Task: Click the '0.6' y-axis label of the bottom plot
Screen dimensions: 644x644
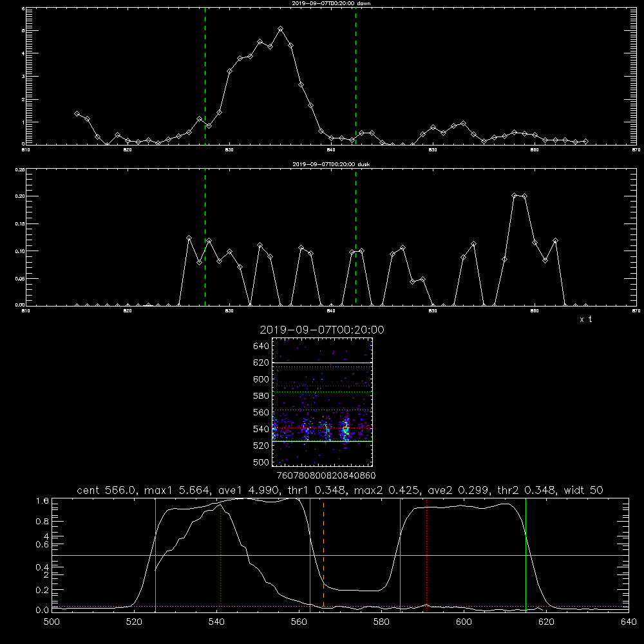Action: tap(43, 545)
